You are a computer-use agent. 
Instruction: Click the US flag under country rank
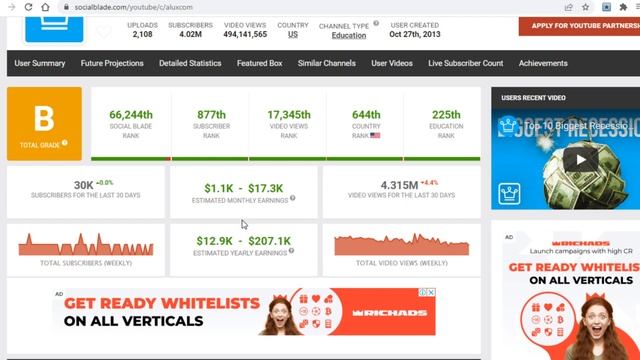(375, 136)
